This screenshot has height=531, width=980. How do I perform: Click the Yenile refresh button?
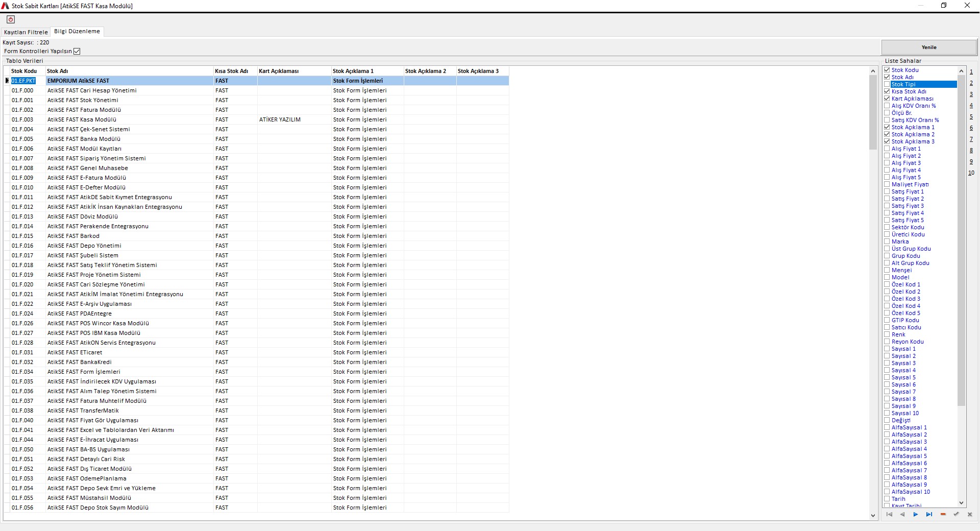click(x=929, y=47)
